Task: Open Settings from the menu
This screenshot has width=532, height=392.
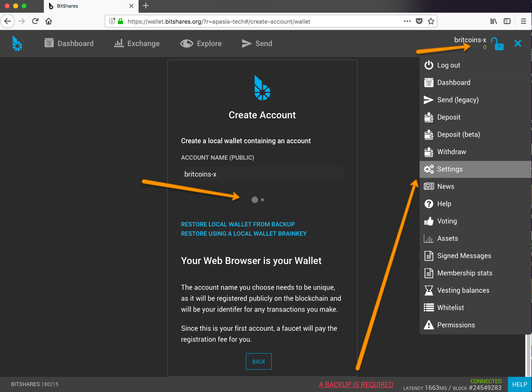Action: [x=475, y=169]
